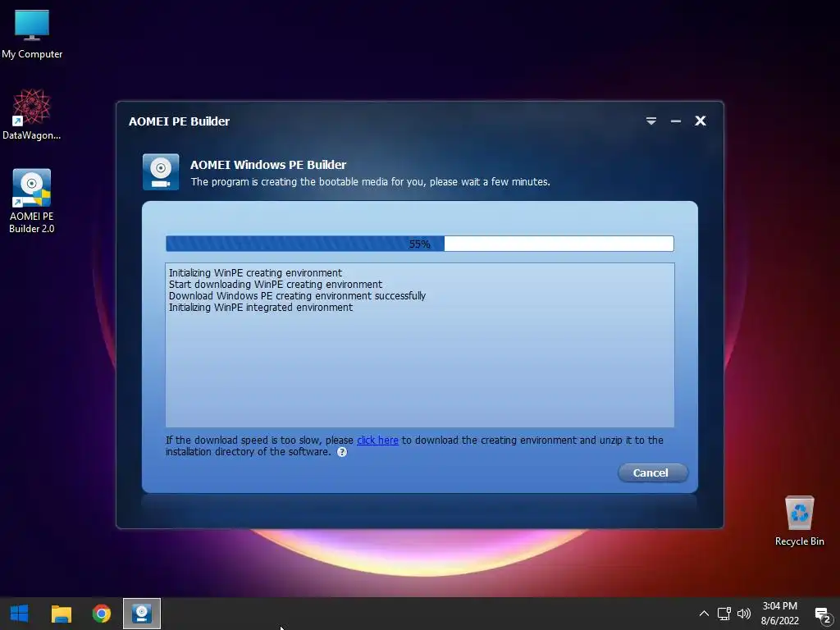Viewport: 840px width, 630px height.
Task: Click log line 'Initializing WinPE creating environment'
Action: point(255,272)
